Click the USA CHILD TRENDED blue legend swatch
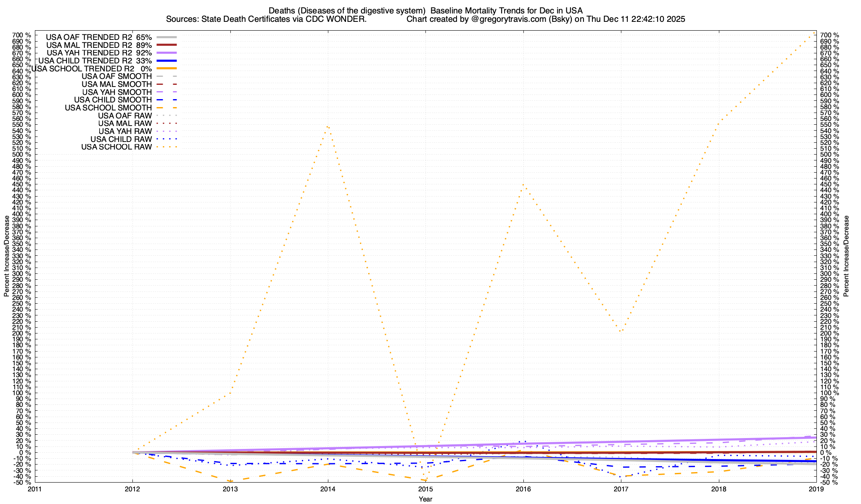861x504 pixels. click(166, 60)
